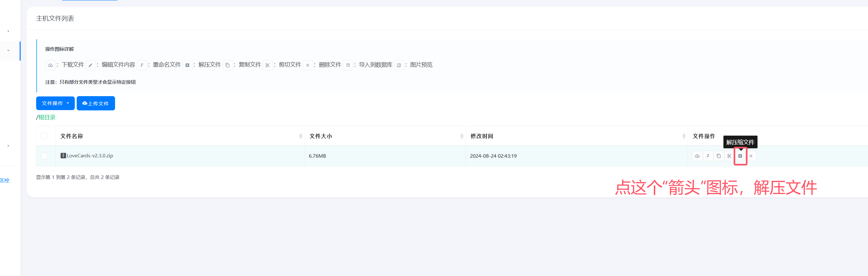Delete LoveCards-v2.3.0.zip using the row's X icon
Screen dimensions: 868x276
tap(751, 156)
